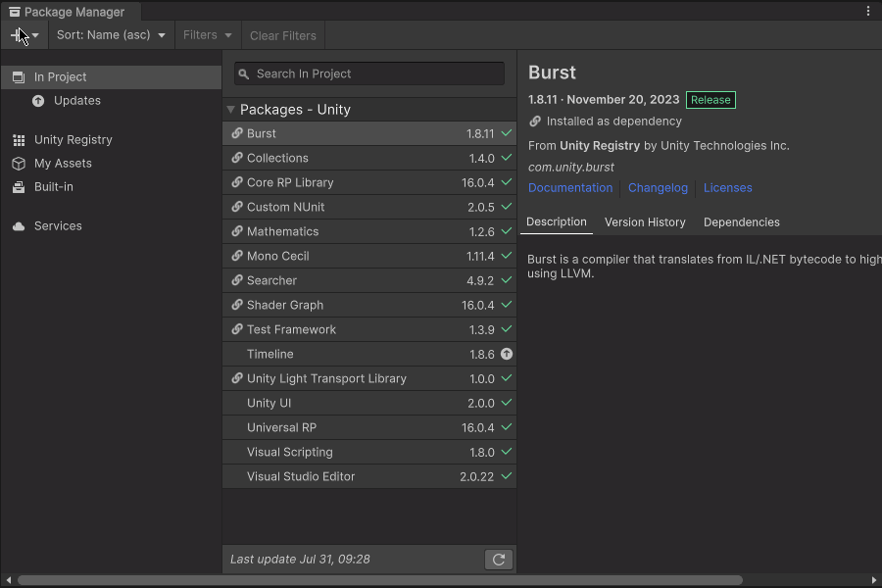Select the Core RP Library package
The height and width of the screenshot is (588, 882).
[369, 182]
